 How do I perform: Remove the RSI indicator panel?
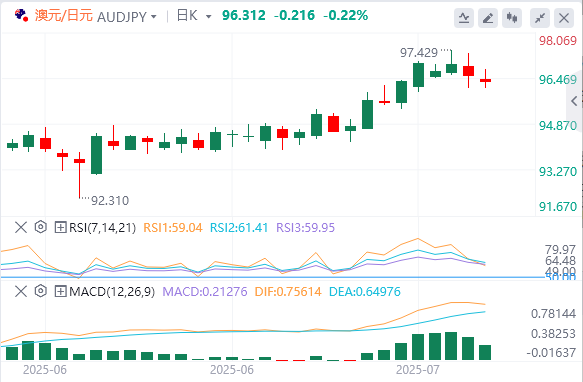tap(21, 227)
